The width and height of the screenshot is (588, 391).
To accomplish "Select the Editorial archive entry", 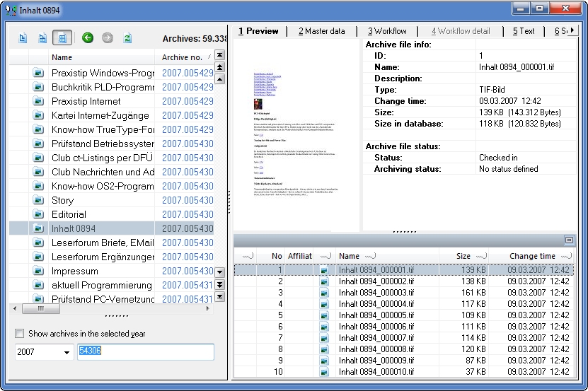I will click(111, 214).
